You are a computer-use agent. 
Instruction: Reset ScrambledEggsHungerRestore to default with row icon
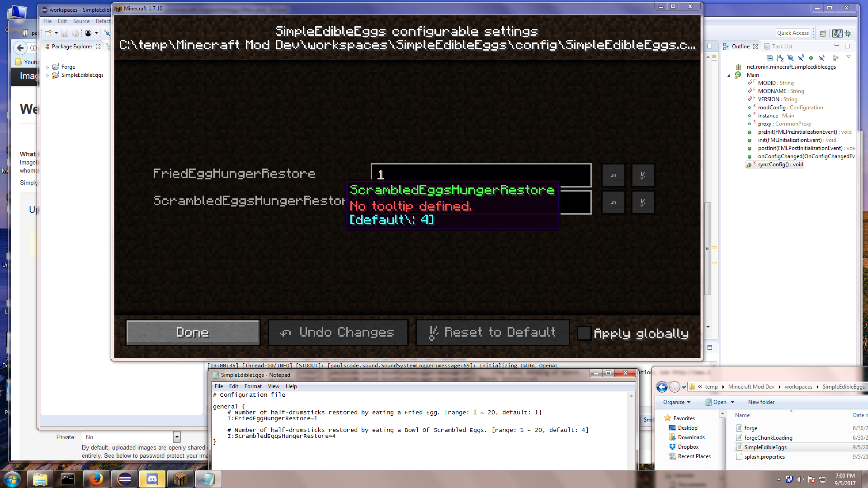tap(643, 202)
